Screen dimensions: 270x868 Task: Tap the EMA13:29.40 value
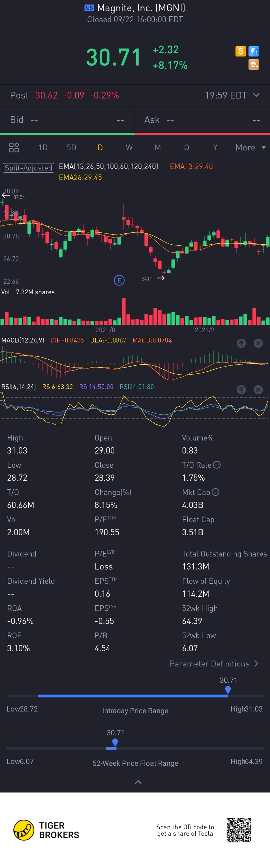(191, 166)
